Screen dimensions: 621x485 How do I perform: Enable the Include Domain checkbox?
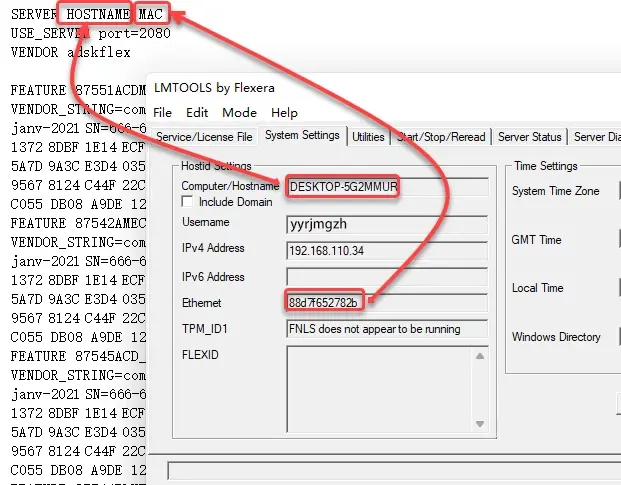tap(187, 202)
